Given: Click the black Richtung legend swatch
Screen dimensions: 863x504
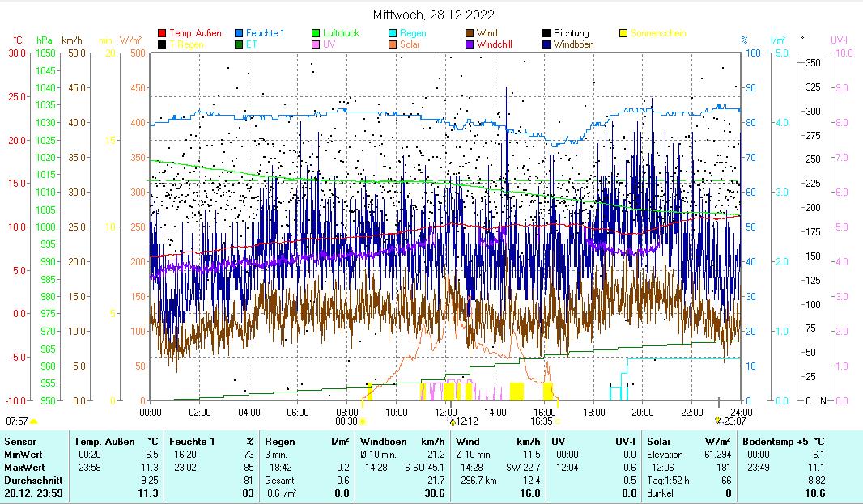Looking at the screenshot, I should click(x=546, y=33).
